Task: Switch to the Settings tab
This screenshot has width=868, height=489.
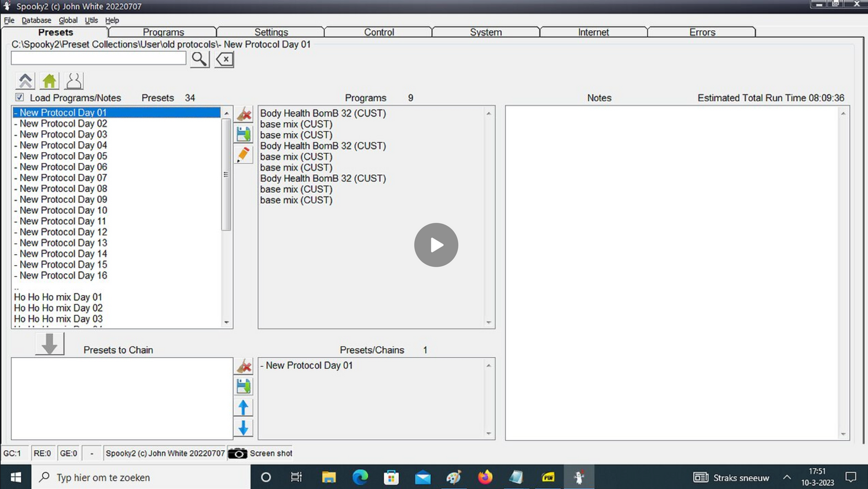Action: (x=270, y=32)
